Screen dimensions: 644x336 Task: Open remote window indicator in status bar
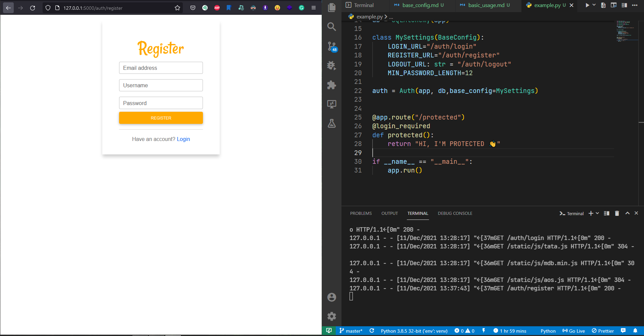point(329,331)
